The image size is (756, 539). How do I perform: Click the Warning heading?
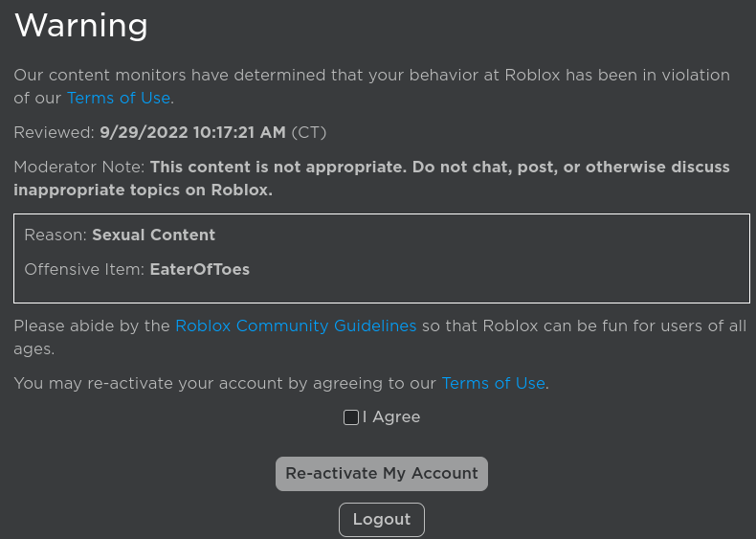81,26
